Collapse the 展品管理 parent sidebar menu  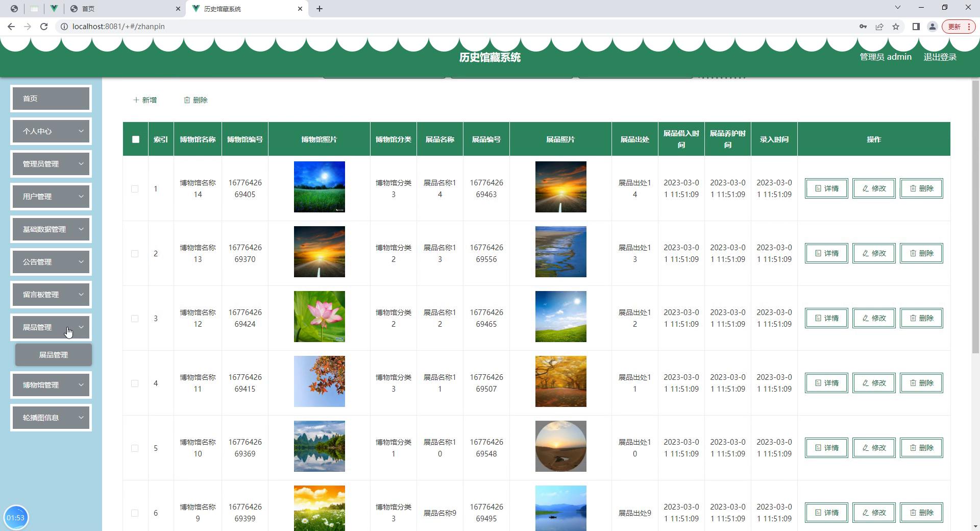point(51,327)
